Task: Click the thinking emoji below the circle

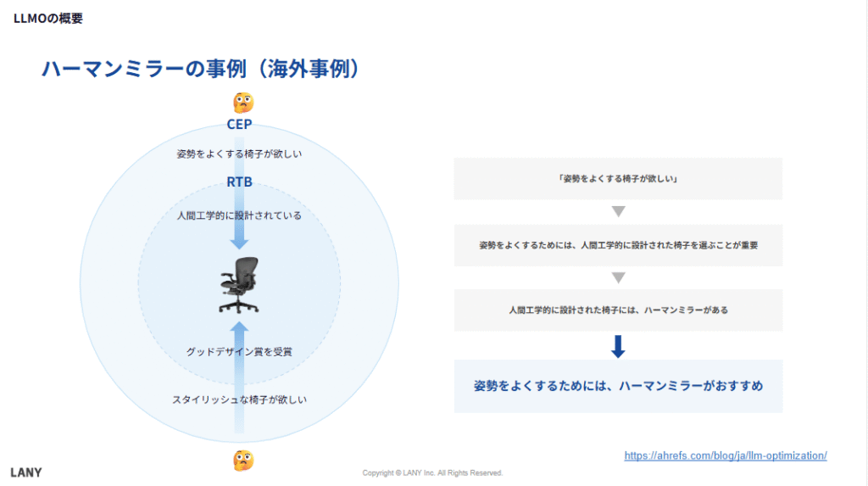Action: (x=243, y=461)
